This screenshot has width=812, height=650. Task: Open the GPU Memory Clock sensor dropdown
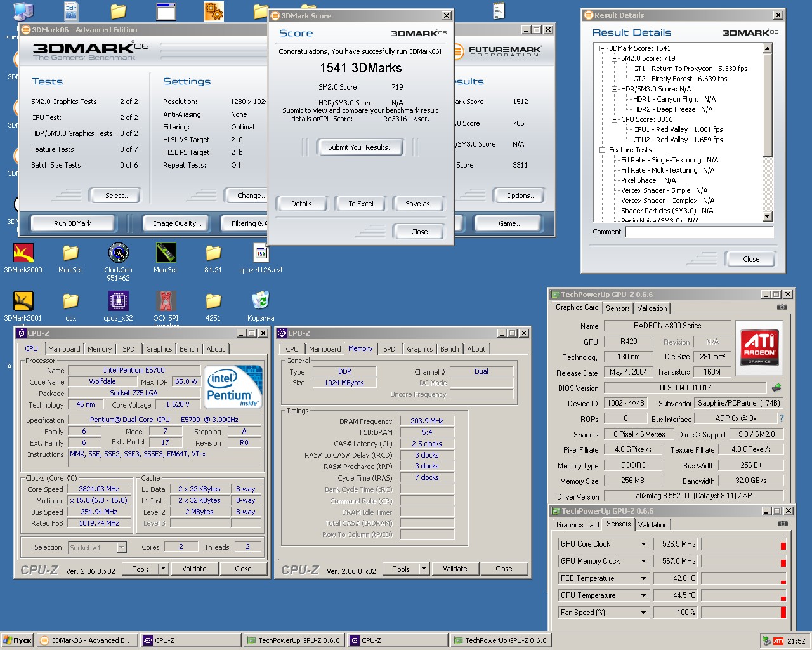[x=643, y=561]
